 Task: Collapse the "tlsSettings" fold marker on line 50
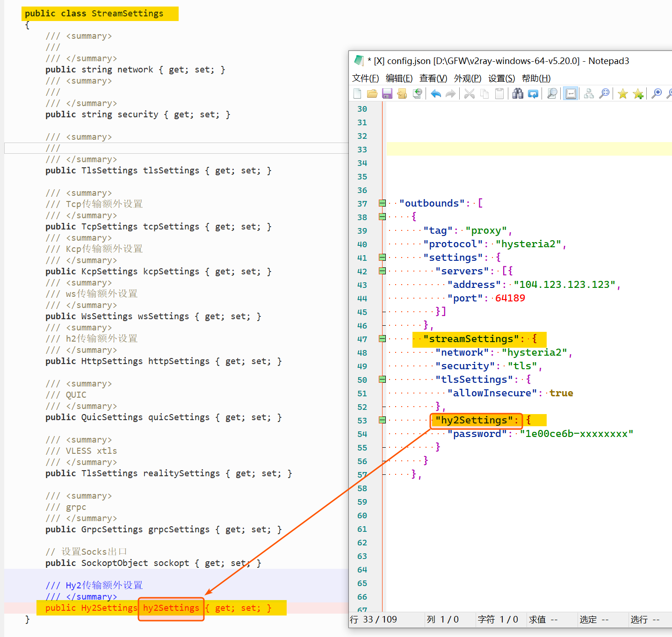382,379
